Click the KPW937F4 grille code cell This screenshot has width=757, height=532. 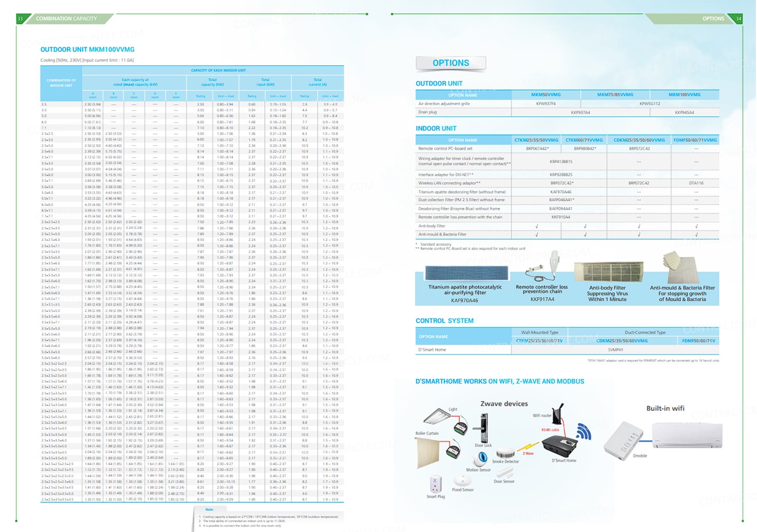tap(546, 104)
